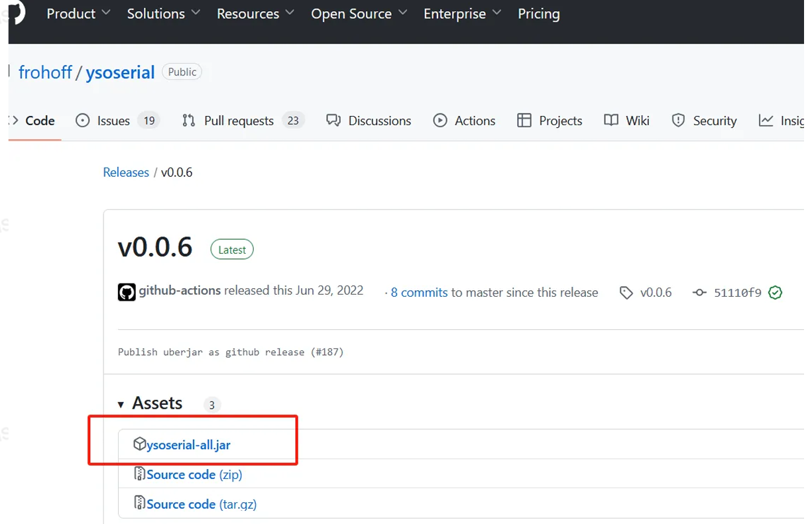Click the Publish uberjar release note text

point(231,352)
